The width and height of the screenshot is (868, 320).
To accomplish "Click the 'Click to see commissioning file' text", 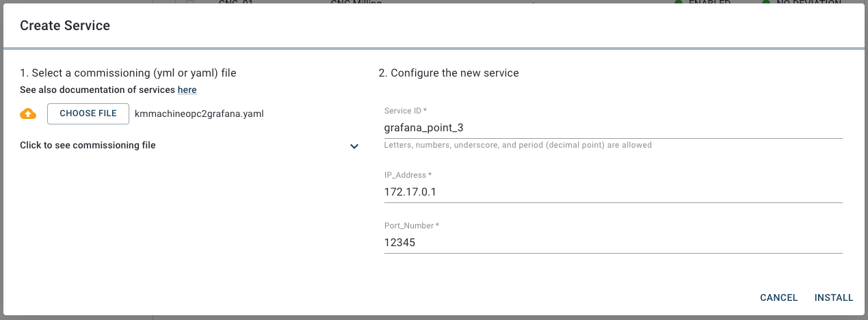I will (x=88, y=145).
